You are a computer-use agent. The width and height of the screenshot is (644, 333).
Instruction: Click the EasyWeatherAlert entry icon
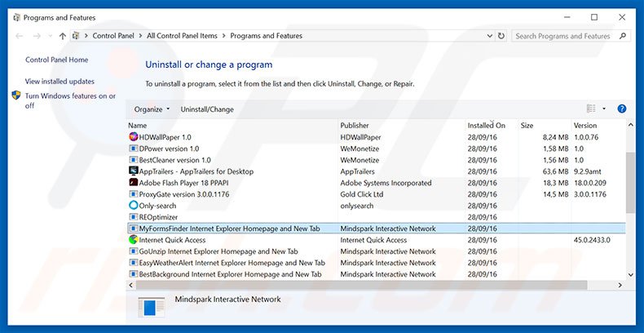pos(133,262)
